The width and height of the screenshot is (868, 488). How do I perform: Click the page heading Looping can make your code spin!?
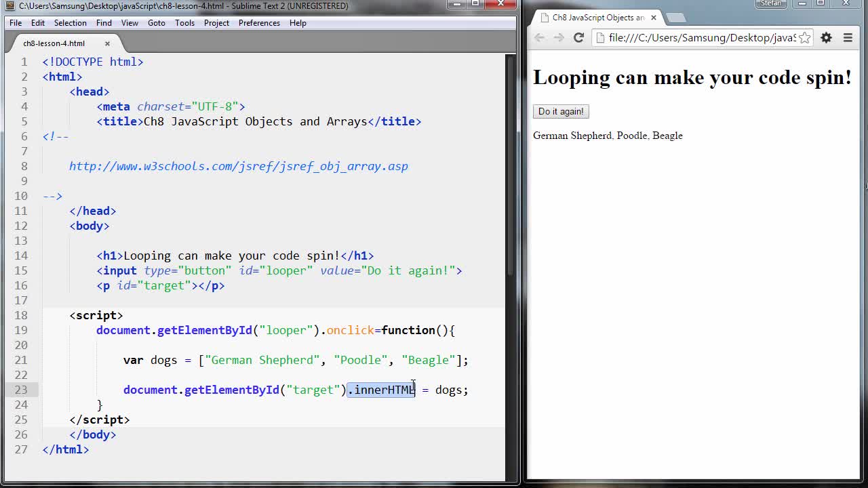click(692, 77)
